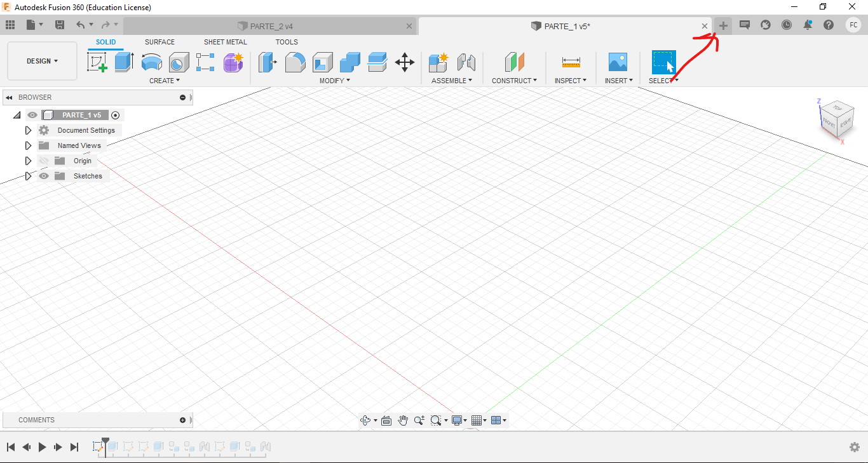Open the Help question mark menu
Image resolution: width=868 pixels, height=463 pixels.
pos(829,25)
